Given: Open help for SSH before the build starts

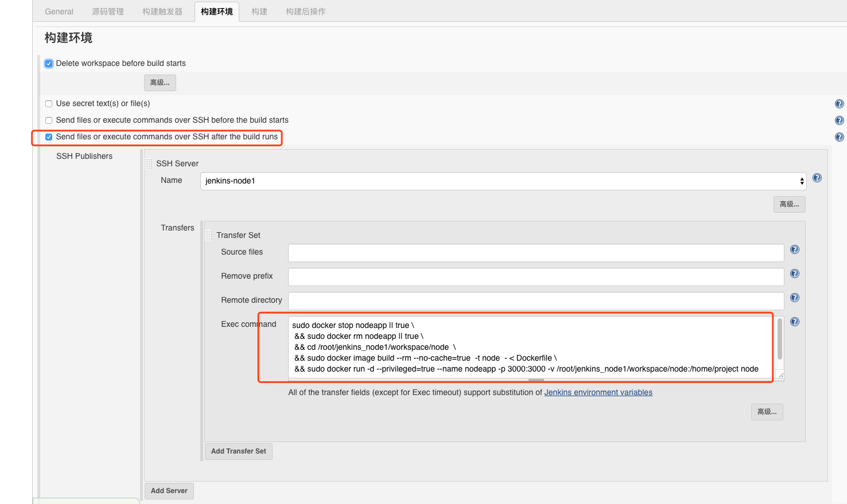Looking at the screenshot, I should pos(839,120).
